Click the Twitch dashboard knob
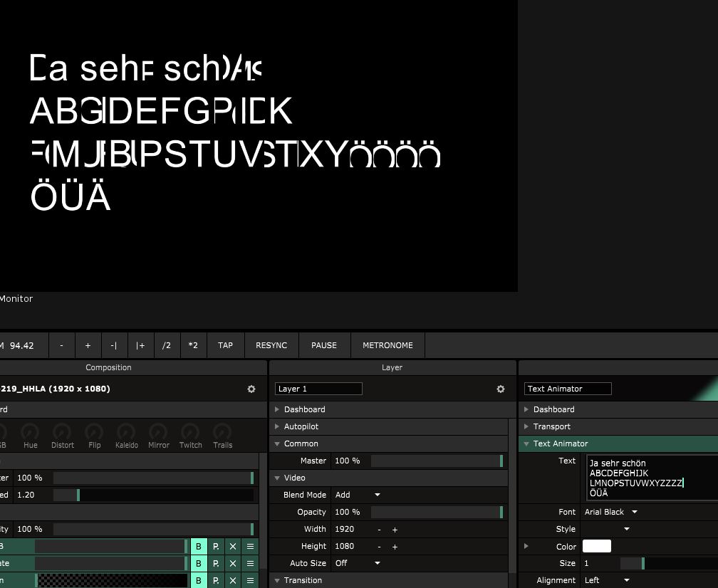 pyautogui.click(x=190, y=432)
